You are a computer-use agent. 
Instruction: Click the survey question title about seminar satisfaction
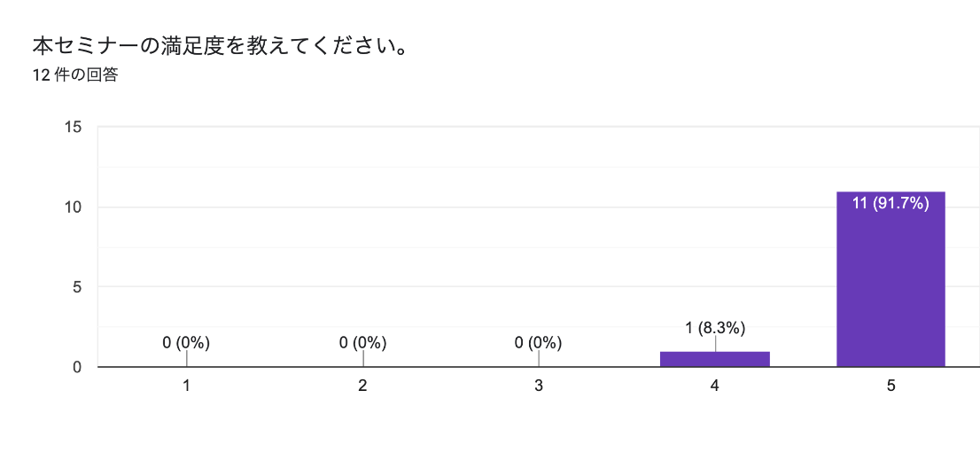(x=220, y=45)
